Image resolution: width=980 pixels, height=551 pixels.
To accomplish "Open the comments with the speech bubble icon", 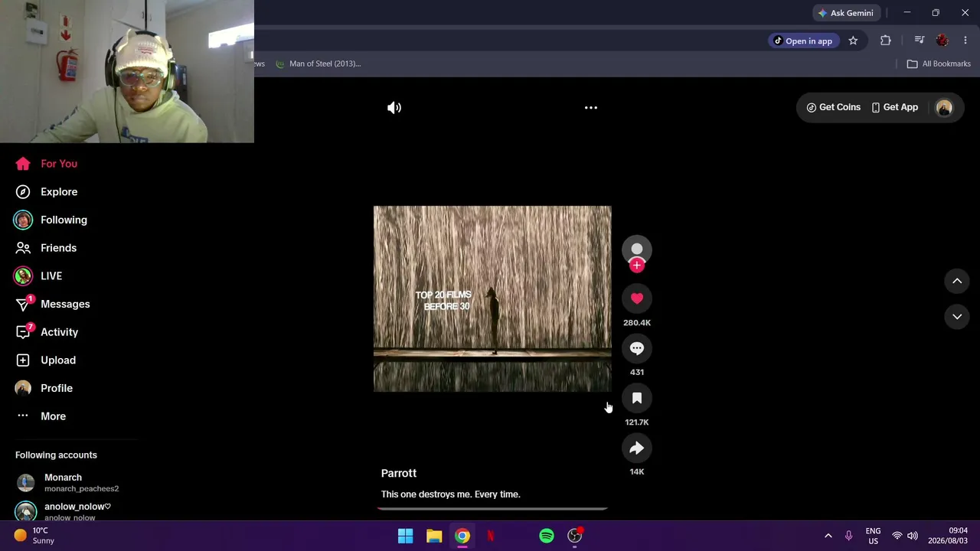I will [637, 348].
